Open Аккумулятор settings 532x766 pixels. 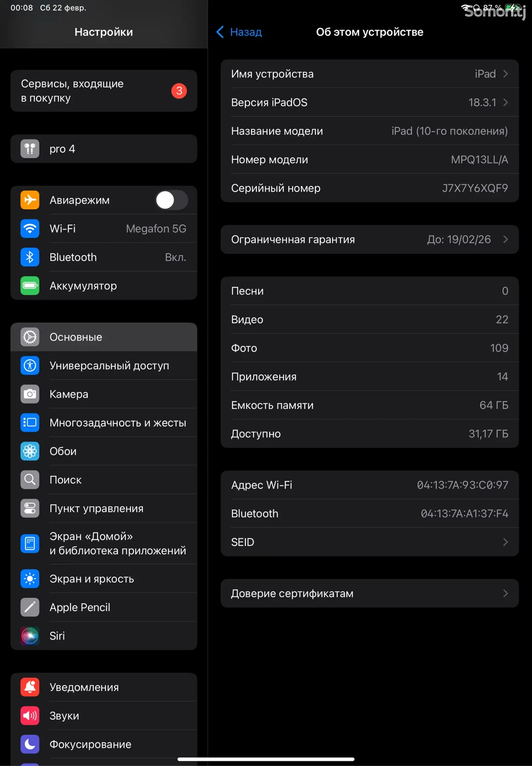104,286
